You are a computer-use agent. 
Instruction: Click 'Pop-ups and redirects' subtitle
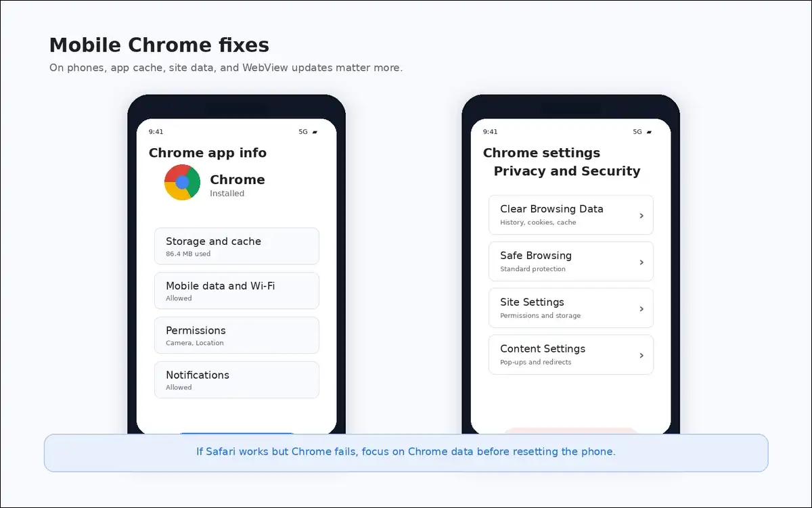[x=536, y=363]
